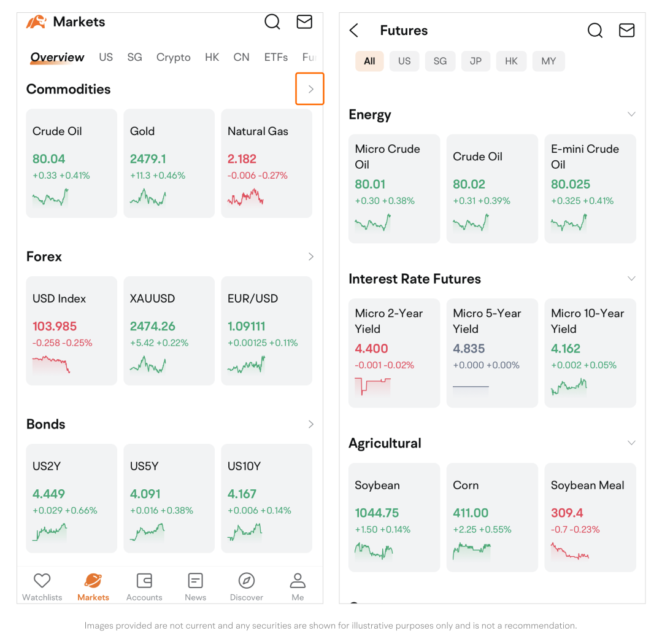Image resolution: width=662 pixels, height=644 pixels.
Task: Open the EUR/USD forex card
Action: coord(266,331)
